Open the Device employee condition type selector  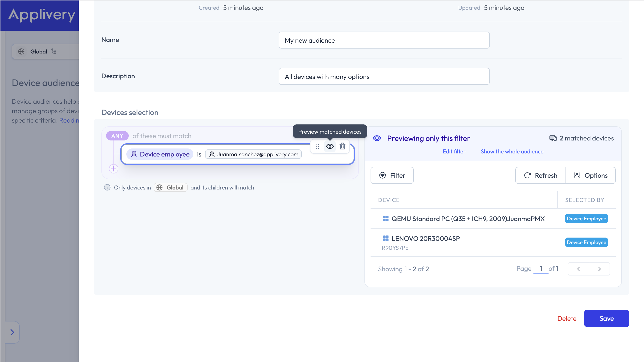[x=160, y=154]
